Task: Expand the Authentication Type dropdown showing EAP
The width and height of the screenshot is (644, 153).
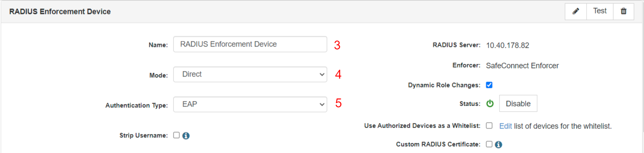Action: tap(250, 104)
